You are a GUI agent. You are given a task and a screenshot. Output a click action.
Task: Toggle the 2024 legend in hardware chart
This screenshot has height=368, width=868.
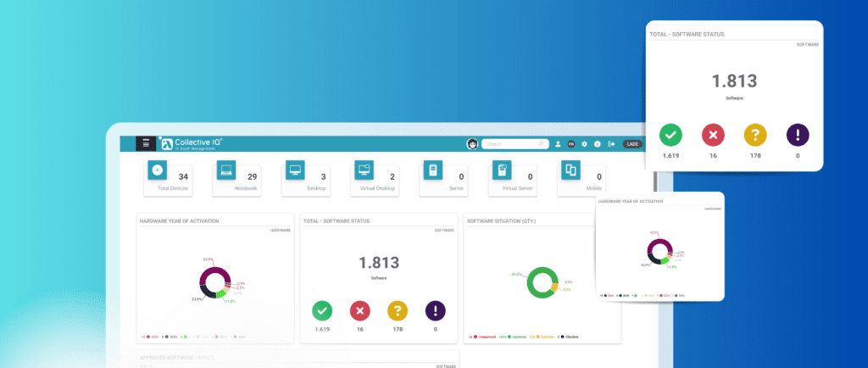(x=149, y=337)
